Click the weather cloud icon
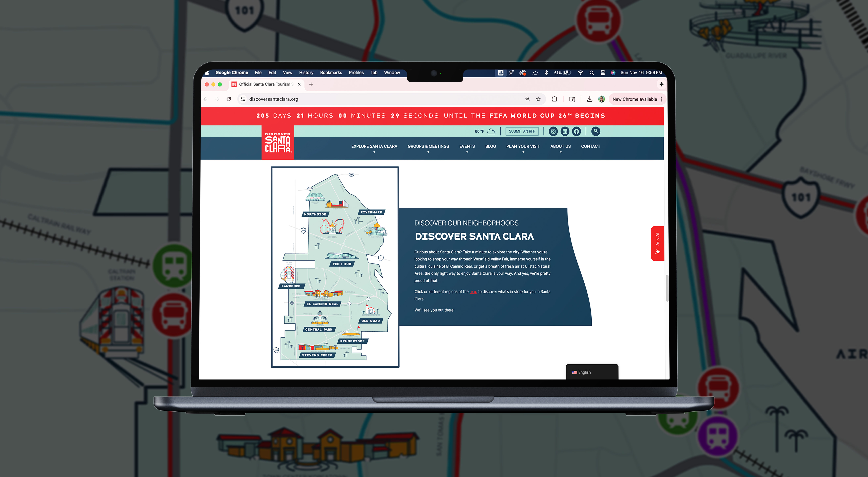The width and height of the screenshot is (868, 477). [491, 131]
